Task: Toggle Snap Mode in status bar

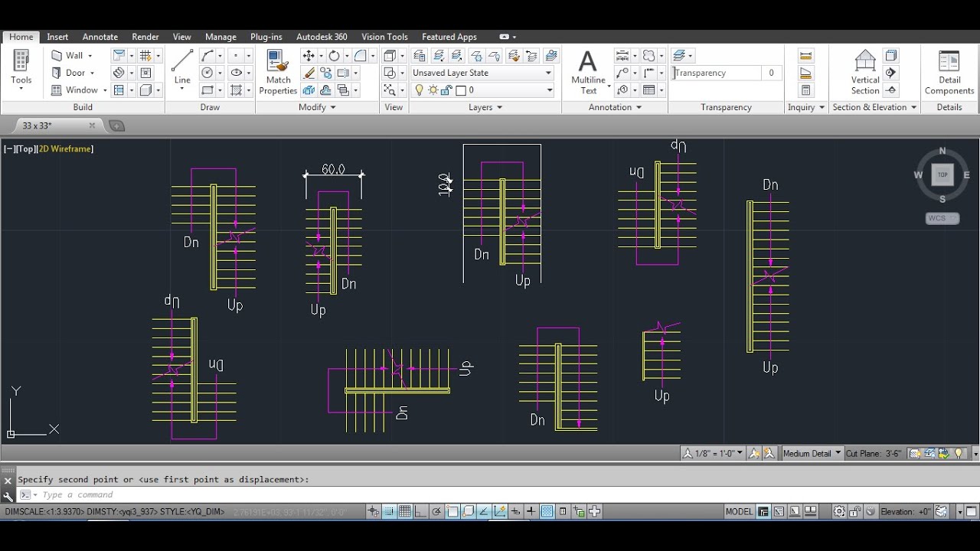Action: [x=389, y=511]
